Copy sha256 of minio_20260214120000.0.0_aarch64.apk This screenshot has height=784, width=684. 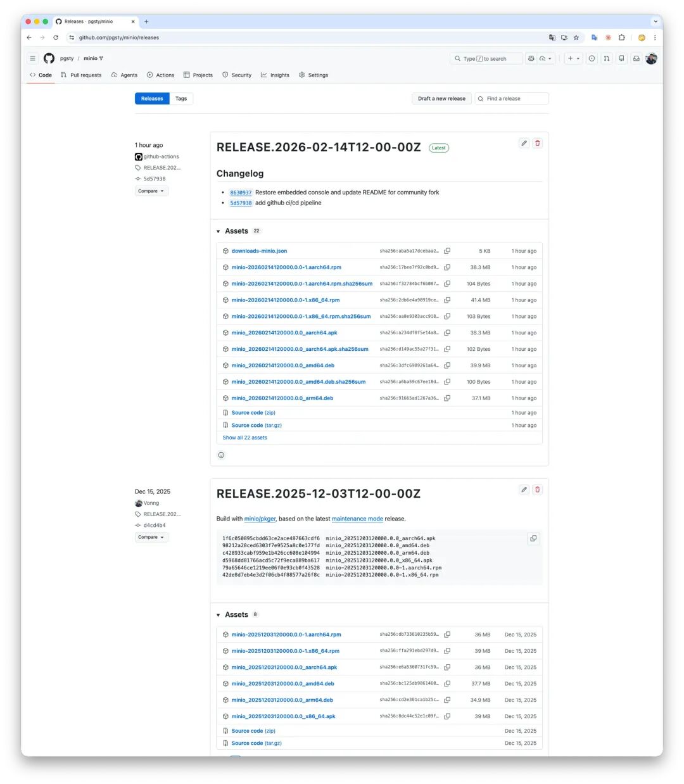coord(447,332)
